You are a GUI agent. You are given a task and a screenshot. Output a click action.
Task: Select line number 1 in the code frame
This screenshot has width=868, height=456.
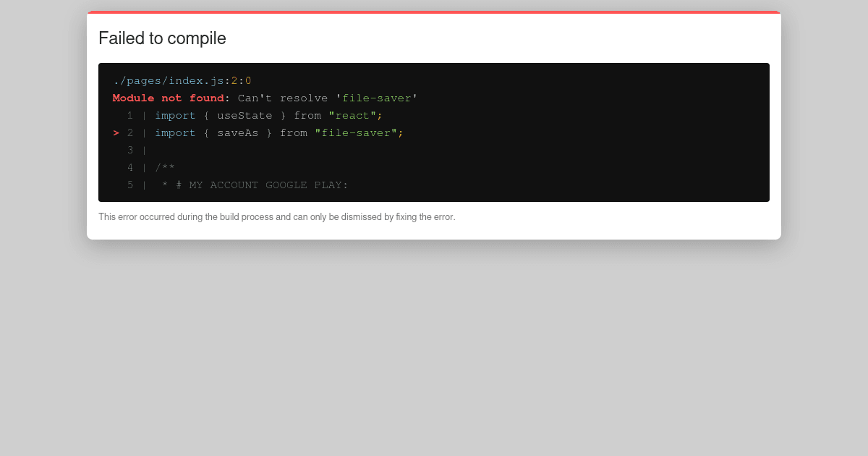coord(130,115)
